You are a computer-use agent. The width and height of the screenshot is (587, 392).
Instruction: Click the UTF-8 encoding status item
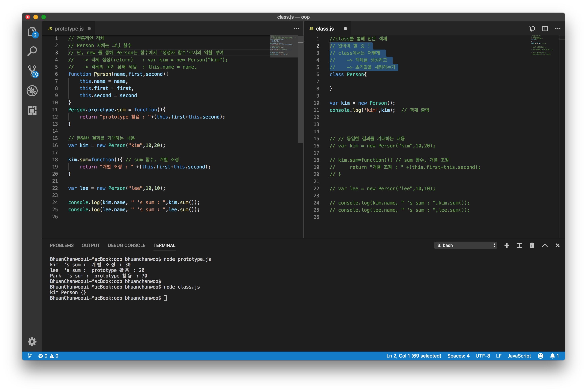[x=482, y=356]
